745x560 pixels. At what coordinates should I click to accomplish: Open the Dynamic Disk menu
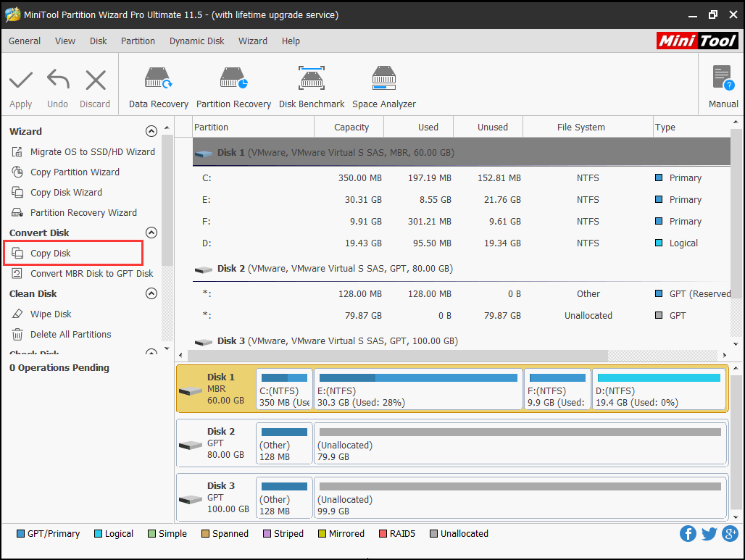point(196,41)
